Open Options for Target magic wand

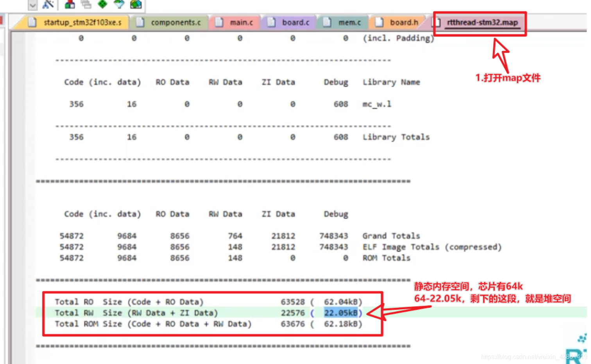click(48, 4)
